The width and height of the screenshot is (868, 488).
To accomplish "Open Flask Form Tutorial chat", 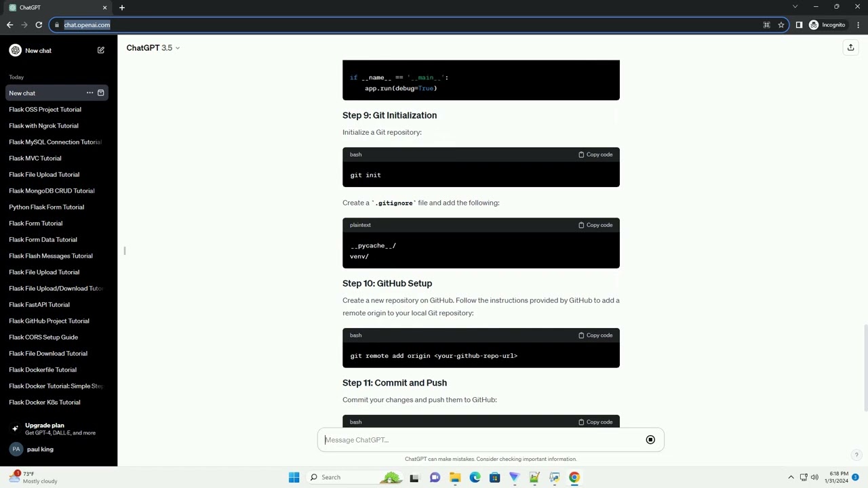I will pos(36,223).
